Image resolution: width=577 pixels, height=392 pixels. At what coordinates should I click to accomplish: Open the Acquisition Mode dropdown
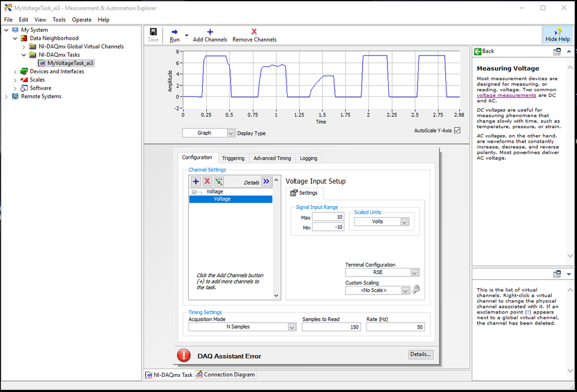(292, 327)
